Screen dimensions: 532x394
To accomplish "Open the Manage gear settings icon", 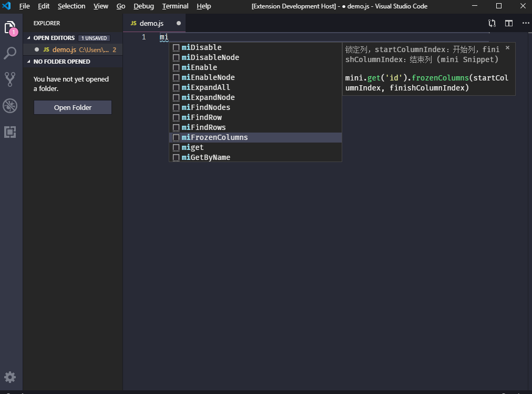I will point(10,377).
